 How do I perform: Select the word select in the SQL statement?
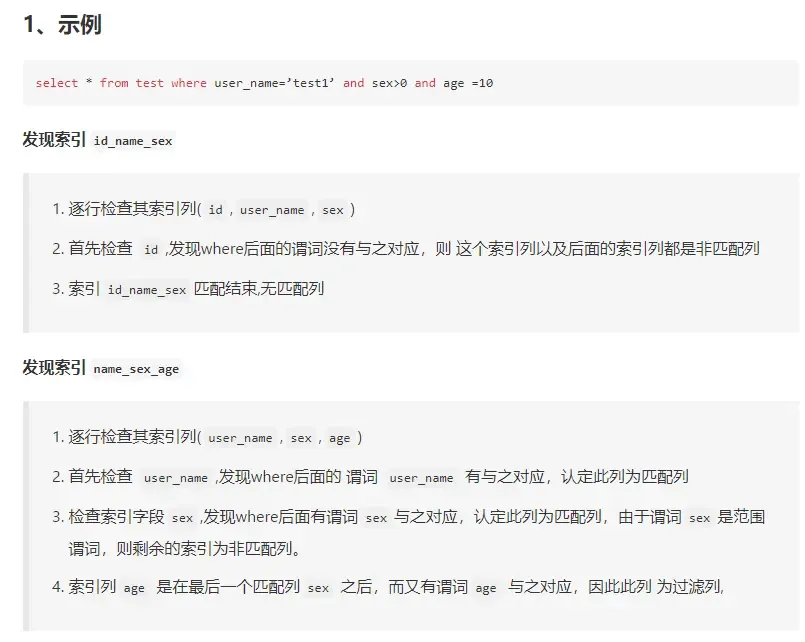coord(55,83)
